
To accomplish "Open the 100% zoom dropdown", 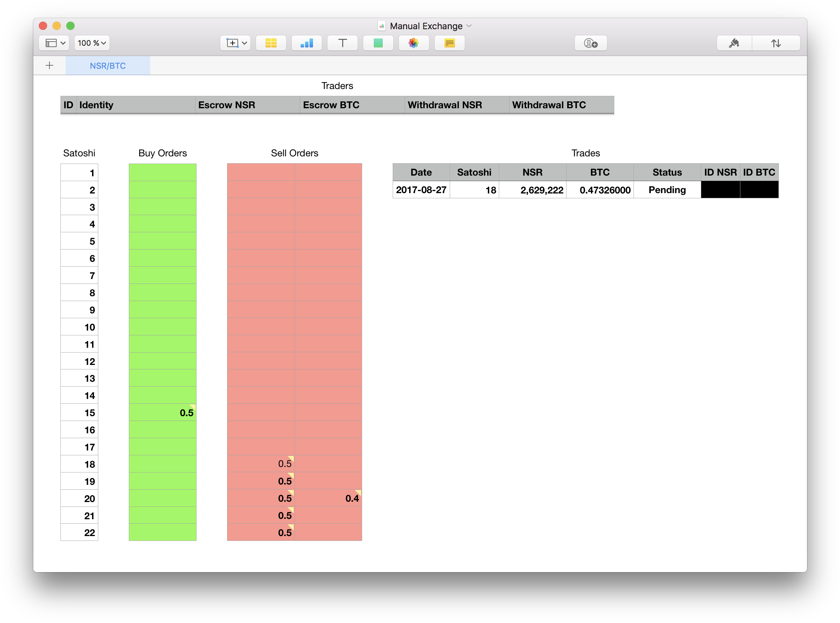I will point(92,43).
